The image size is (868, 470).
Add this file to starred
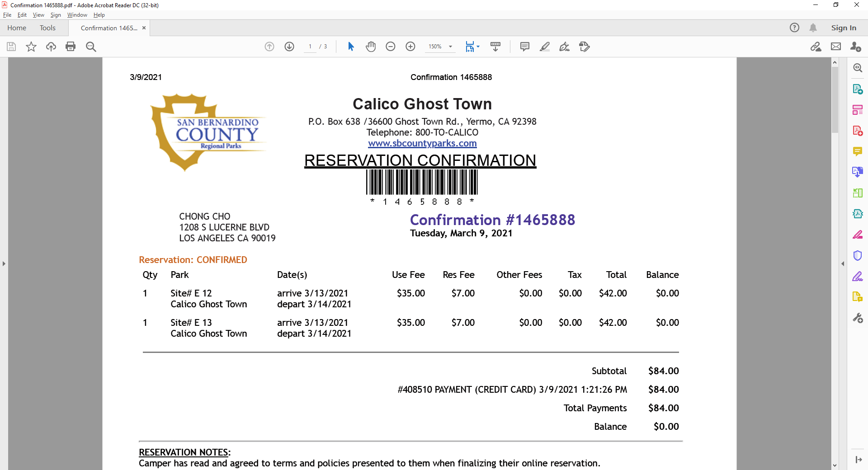pos(31,47)
